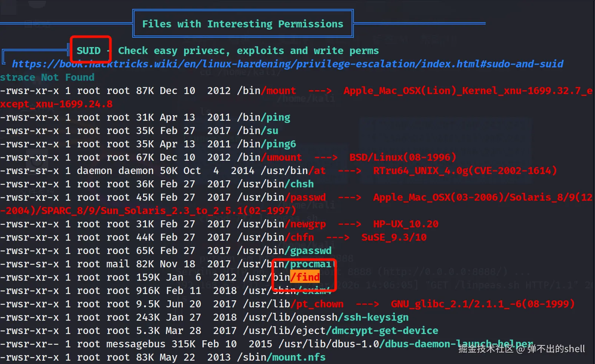Click the /usr/lib/openssh/ssh-keysign file path
This screenshot has height=364, width=595.
pyautogui.click(x=326, y=317)
